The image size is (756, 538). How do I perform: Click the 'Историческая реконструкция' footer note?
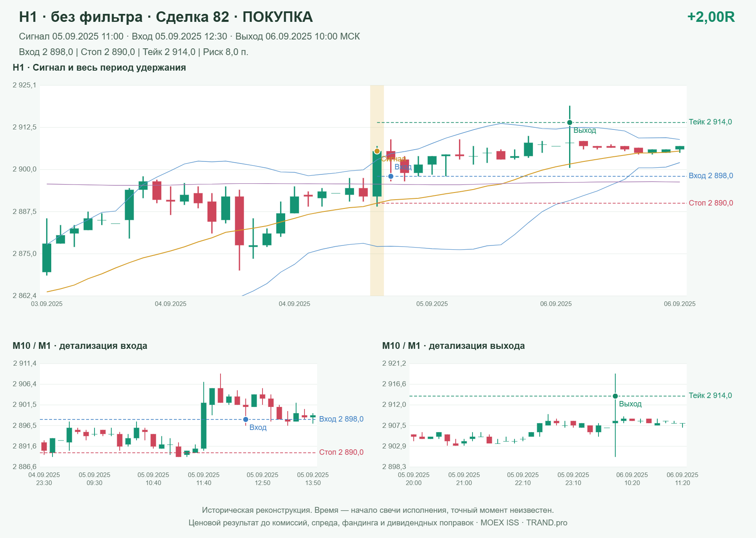point(378,510)
